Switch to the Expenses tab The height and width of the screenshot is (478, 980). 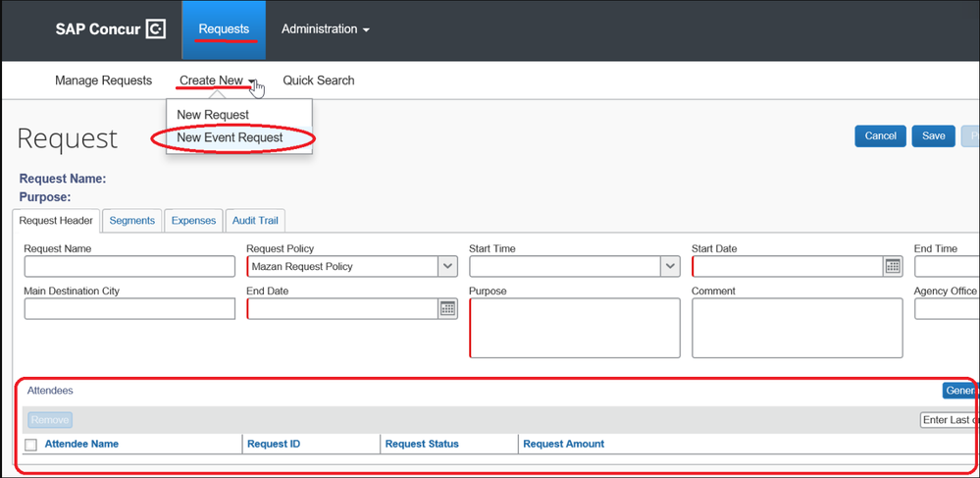(x=194, y=221)
